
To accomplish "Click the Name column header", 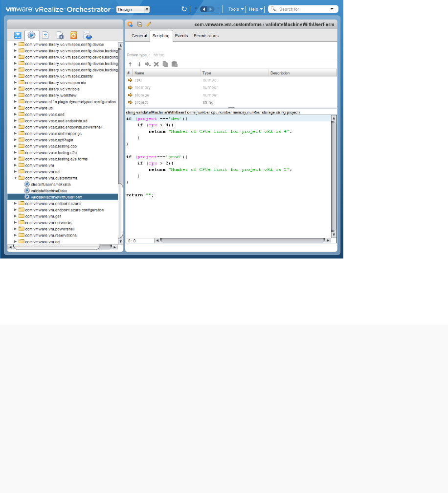I will coord(167,73).
